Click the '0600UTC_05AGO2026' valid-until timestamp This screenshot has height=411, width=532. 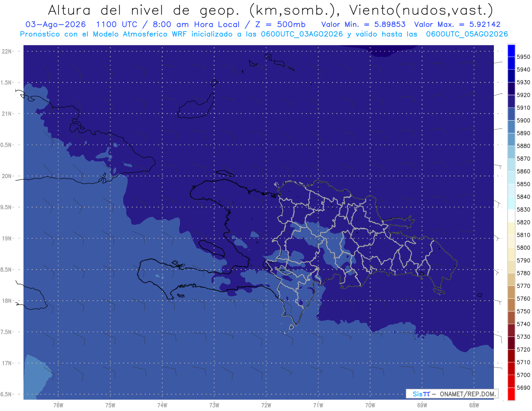click(x=467, y=34)
